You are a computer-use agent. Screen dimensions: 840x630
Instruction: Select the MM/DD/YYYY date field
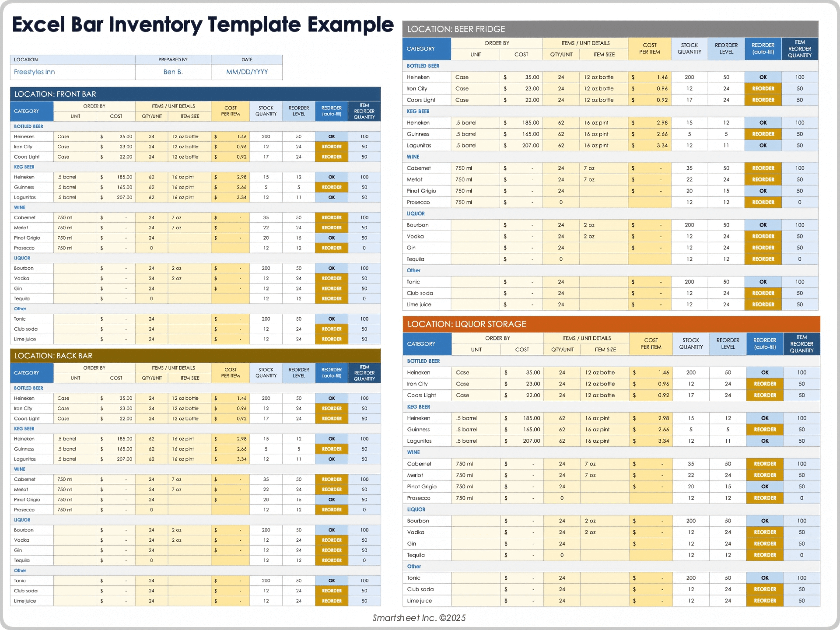coord(246,72)
